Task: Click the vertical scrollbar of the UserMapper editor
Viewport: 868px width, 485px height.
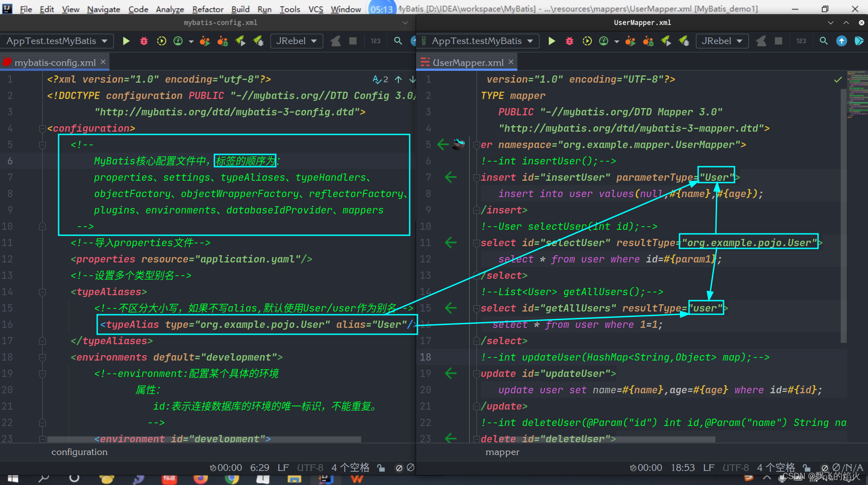Action: pyautogui.click(x=843, y=216)
